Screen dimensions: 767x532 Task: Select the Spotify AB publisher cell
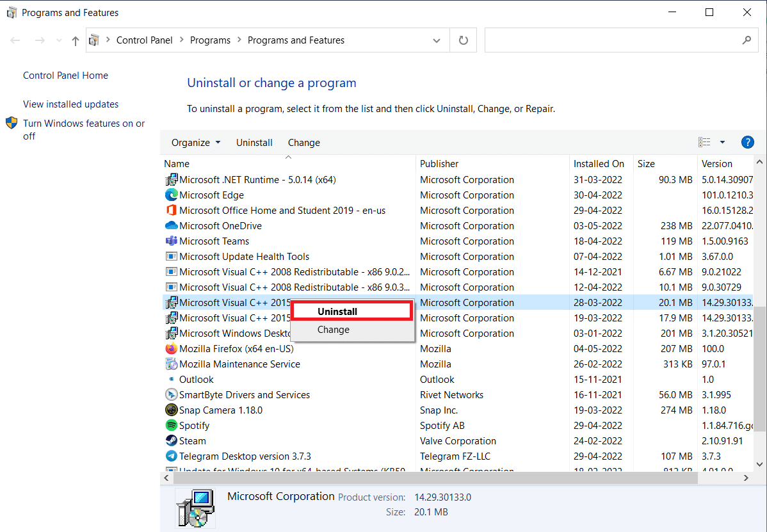442,425
